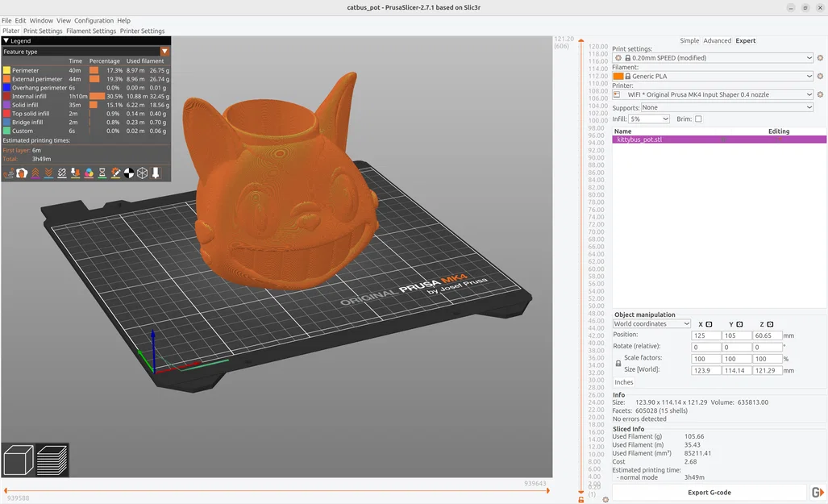Open Printer selection dropdown
This screenshot has height=504, width=828.
713,94
